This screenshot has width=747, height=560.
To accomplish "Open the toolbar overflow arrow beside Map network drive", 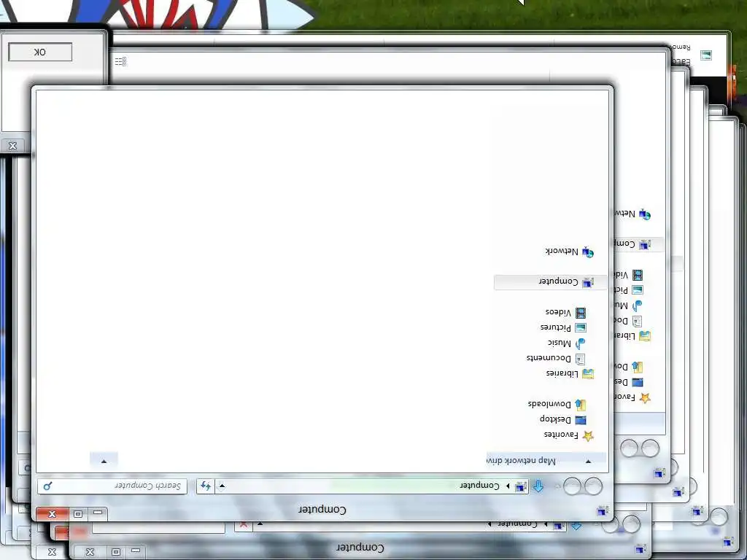I will [589, 461].
